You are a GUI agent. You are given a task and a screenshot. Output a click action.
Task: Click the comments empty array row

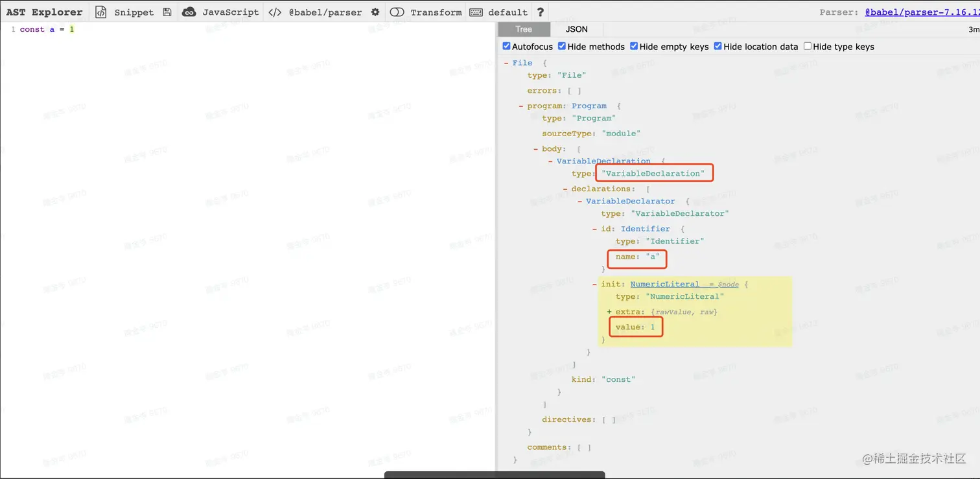pyautogui.click(x=559, y=447)
